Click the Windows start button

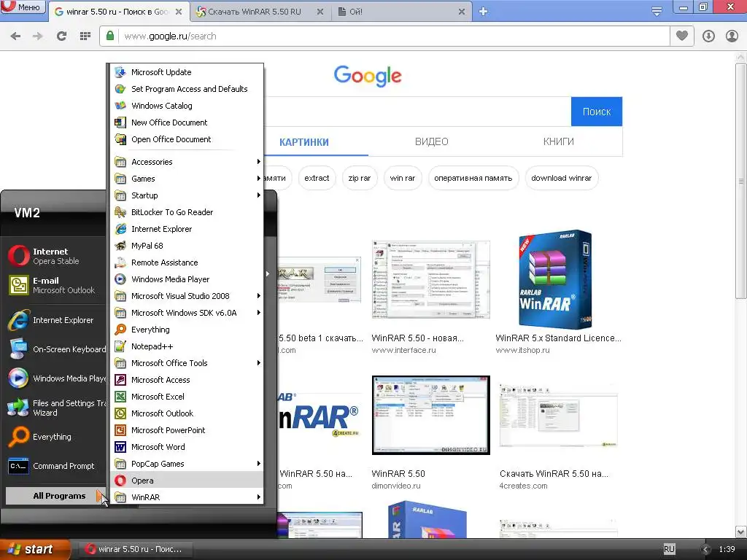34,549
